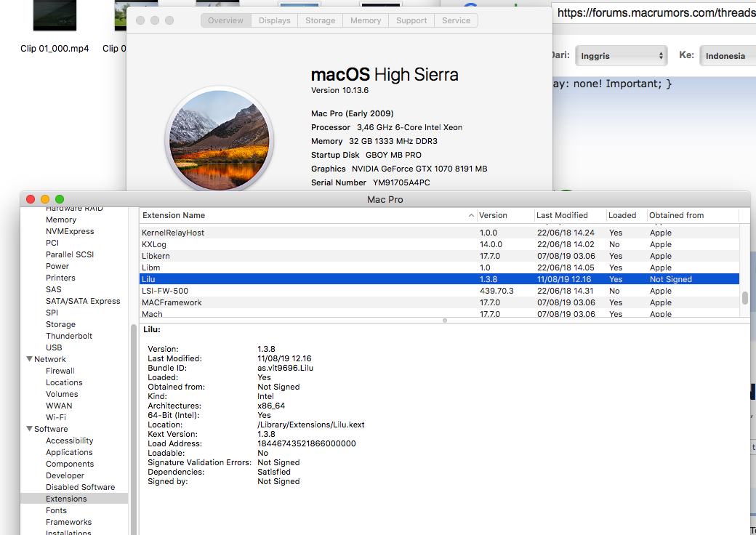Screen dimensions: 756x535
Task: Select Wi-Fi under Network
Action: coord(55,417)
